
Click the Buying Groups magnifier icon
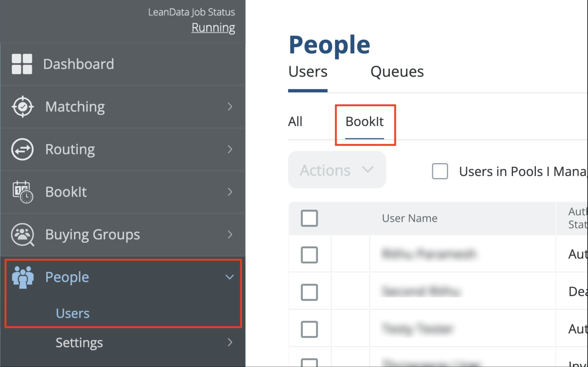coord(22,235)
